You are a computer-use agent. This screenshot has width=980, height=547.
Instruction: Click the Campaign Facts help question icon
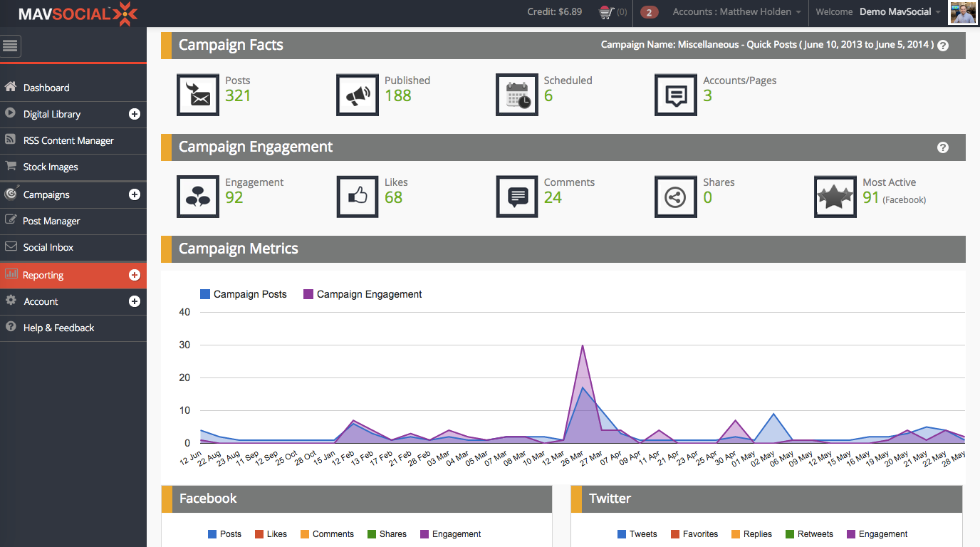pyautogui.click(x=943, y=45)
